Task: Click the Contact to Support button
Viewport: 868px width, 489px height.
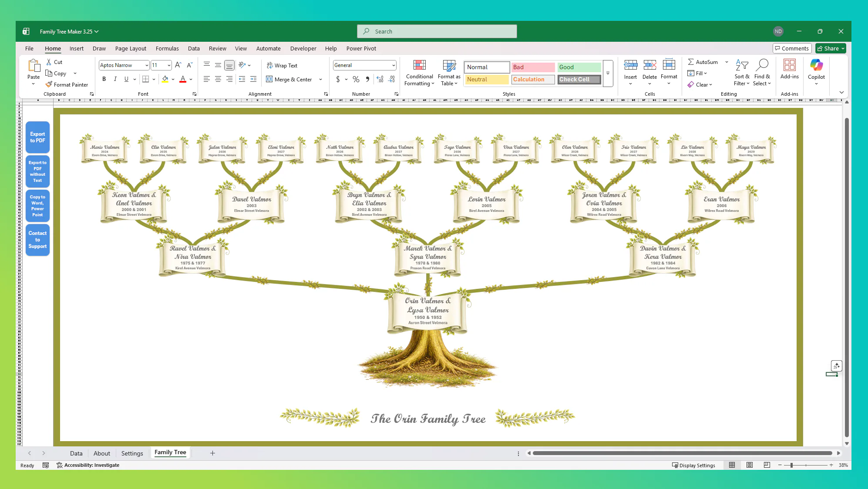Action: 37,240
